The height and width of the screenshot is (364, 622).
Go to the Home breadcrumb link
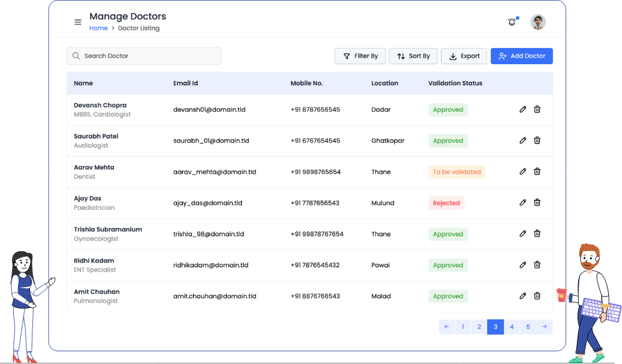98,28
